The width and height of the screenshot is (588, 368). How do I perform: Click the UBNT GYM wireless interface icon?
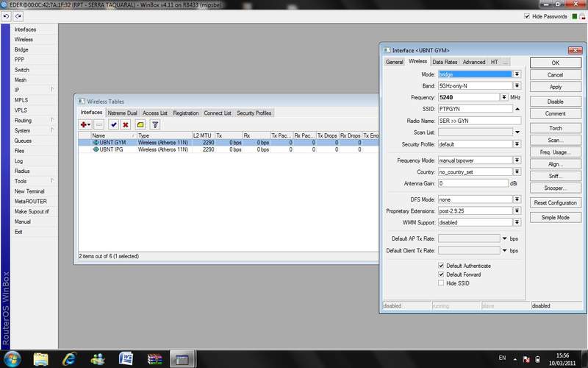coord(96,143)
